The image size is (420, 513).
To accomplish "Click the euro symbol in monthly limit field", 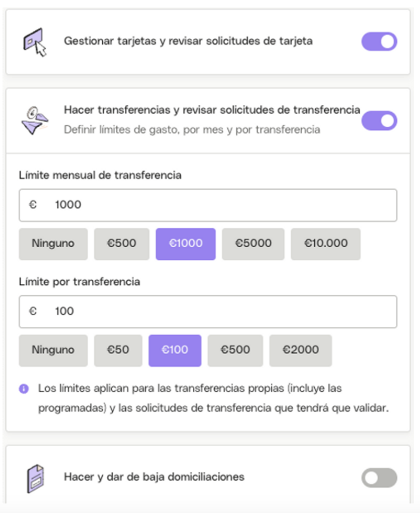I will (x=33, y=205).
